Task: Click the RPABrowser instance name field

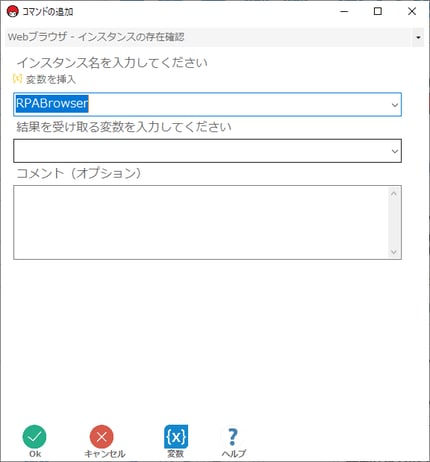Action: 207,105
